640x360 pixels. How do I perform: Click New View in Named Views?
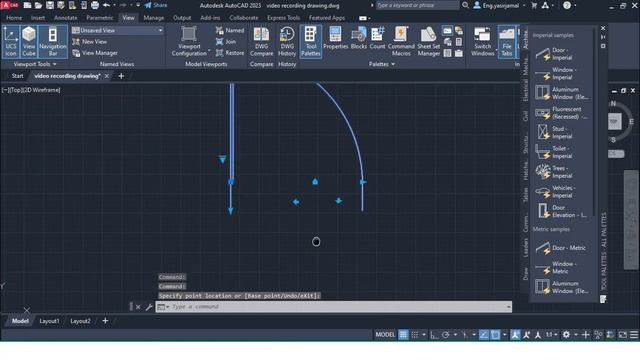click(x=89, y=42)
